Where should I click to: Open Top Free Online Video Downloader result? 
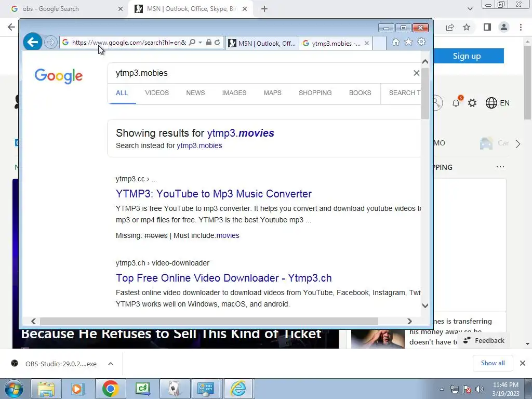pyautogui.click(x=223, y=278)
